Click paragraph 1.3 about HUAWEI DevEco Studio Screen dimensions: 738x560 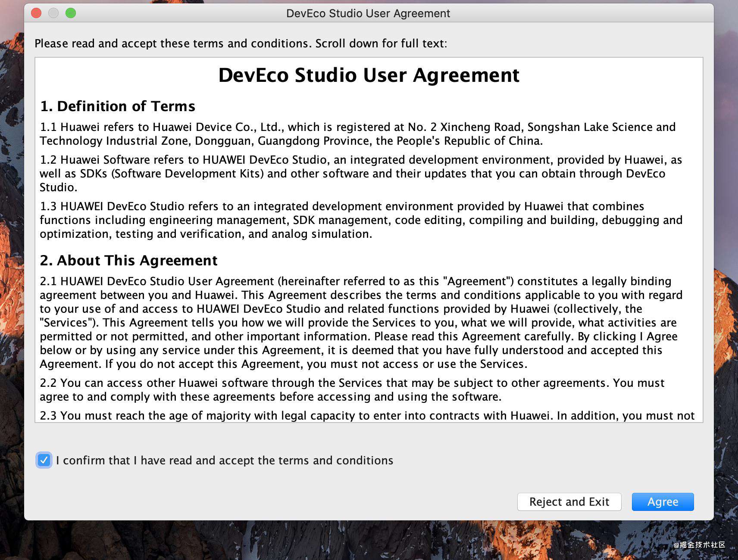tap(361, 220)
